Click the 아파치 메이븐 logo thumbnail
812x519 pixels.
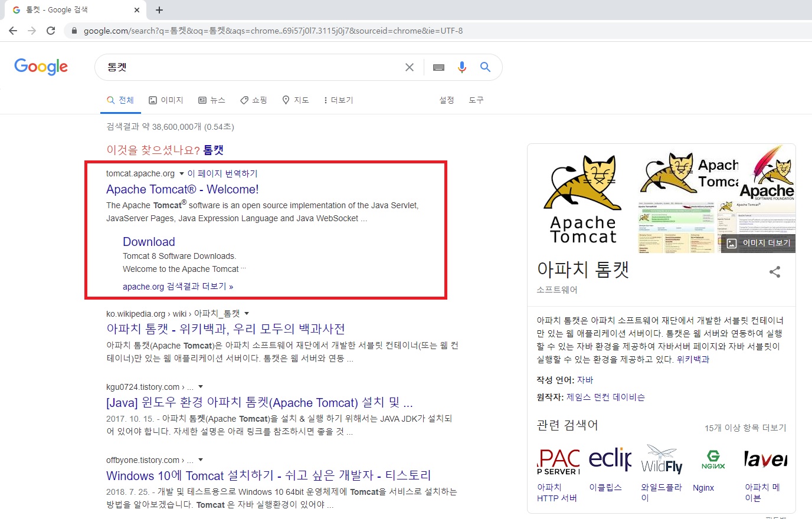pos(766,461)
